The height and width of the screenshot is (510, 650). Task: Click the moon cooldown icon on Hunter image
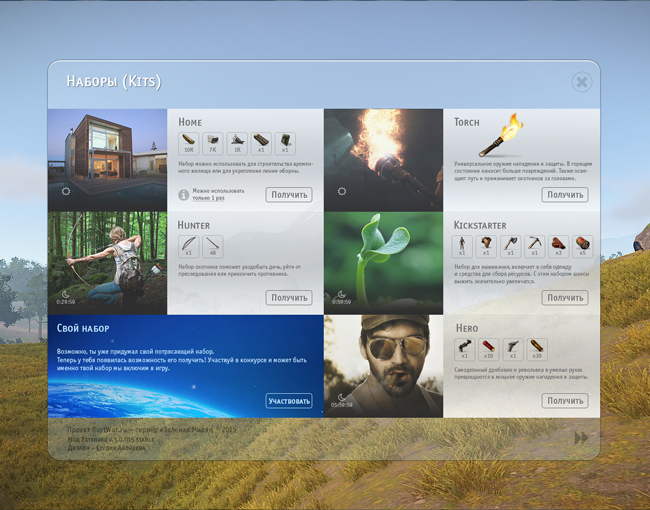65,294
